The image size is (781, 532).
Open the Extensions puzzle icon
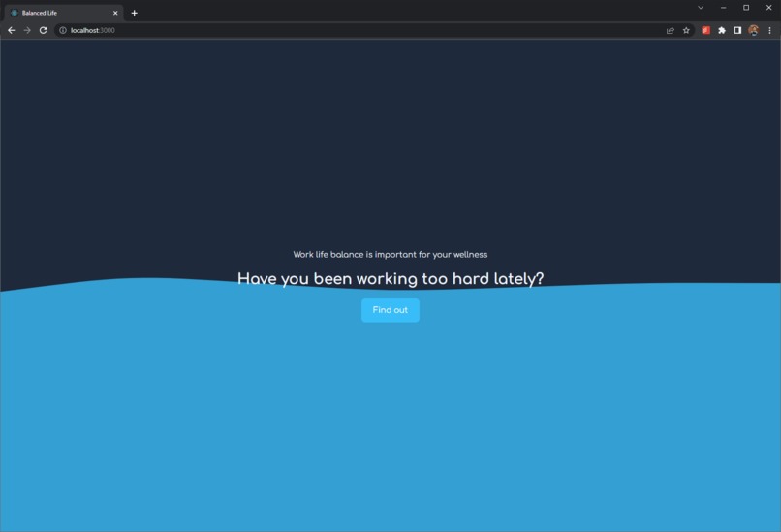pos(722,30)
